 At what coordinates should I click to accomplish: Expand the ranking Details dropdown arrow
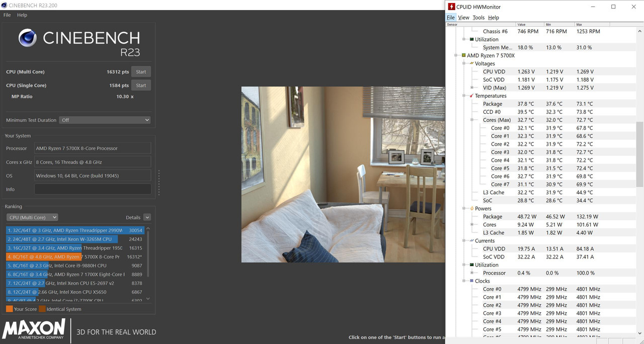click(147, 217)
